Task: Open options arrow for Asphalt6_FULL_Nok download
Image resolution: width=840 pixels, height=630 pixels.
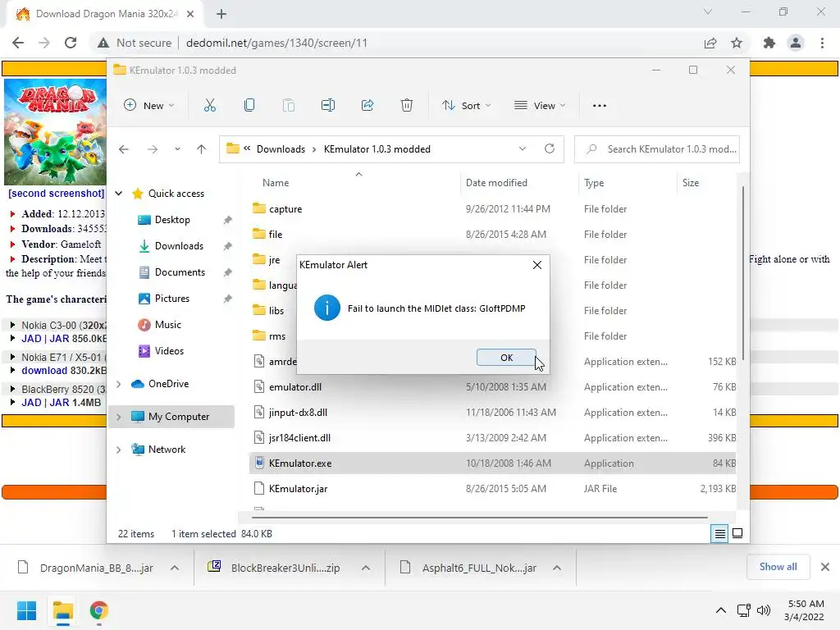Action: 557,568
